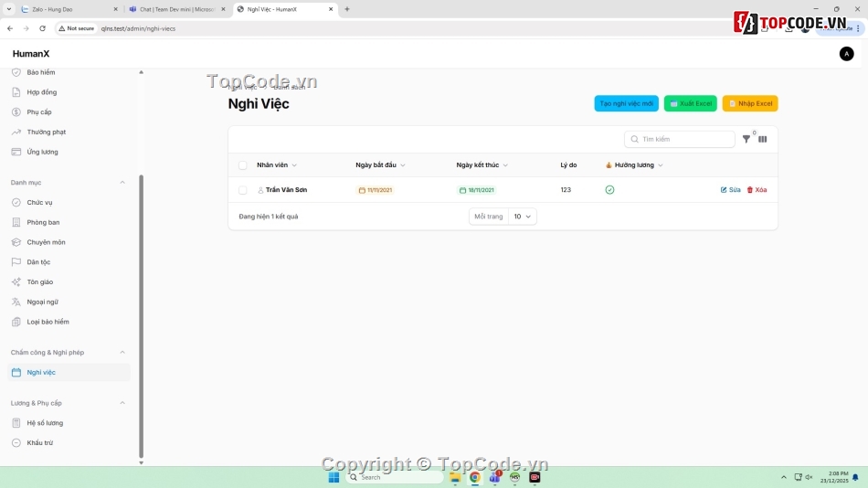
Task: Sort by the Hưởng lương column
Action: [x=634, y=165]
